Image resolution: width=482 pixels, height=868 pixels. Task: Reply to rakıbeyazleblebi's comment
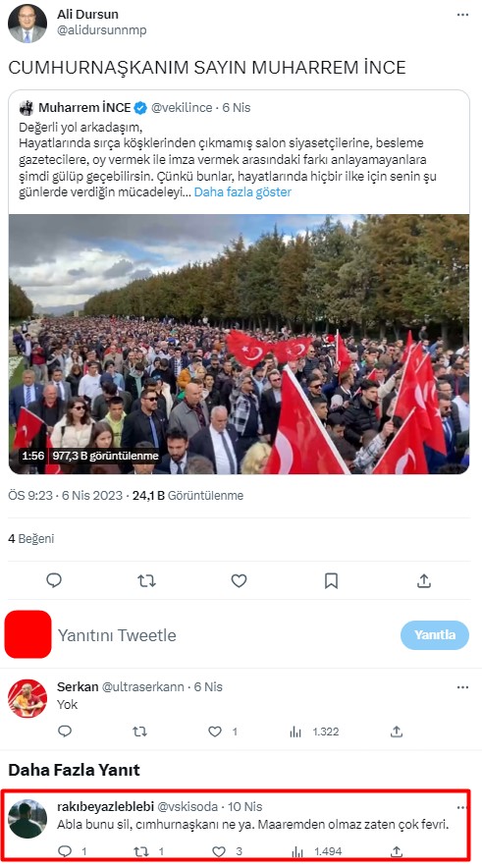(65, 851)
